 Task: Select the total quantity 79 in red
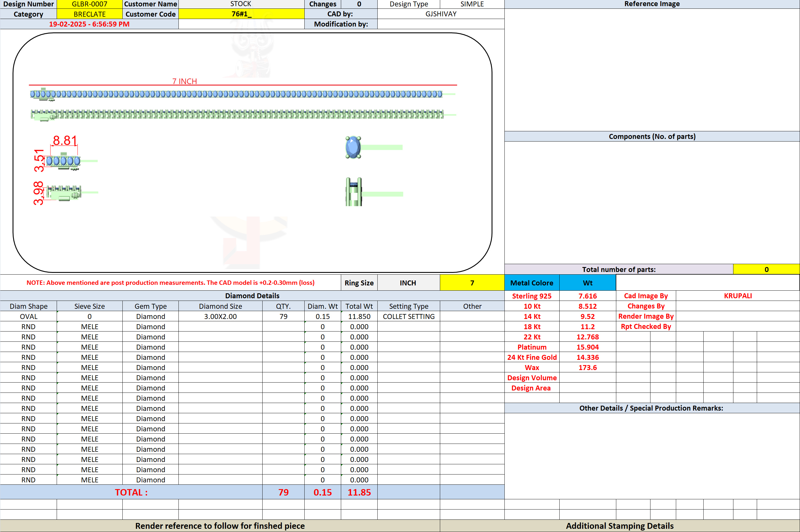[x=283, y=492]
